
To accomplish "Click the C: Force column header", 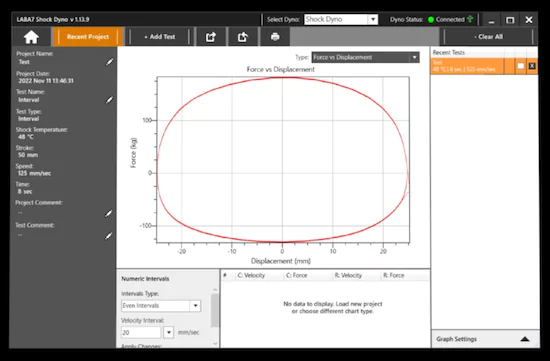I will pos(296,275).
